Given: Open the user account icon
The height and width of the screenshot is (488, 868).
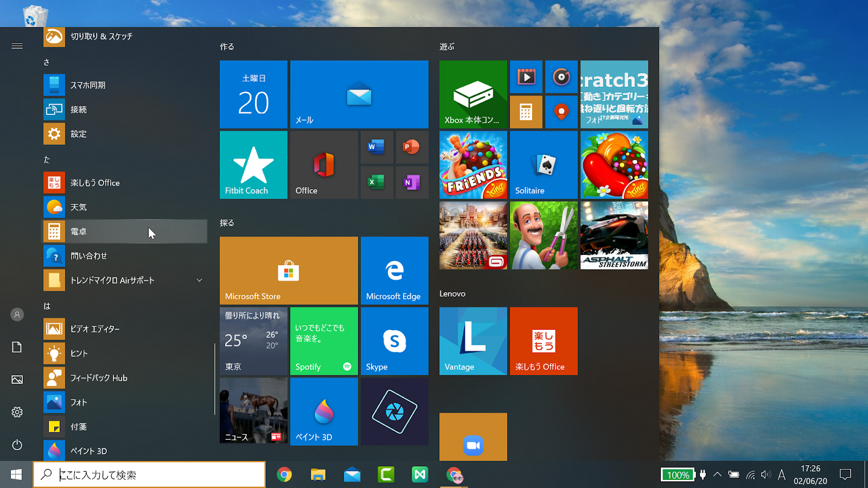Looking at the screenshot, I should [17, 314].
